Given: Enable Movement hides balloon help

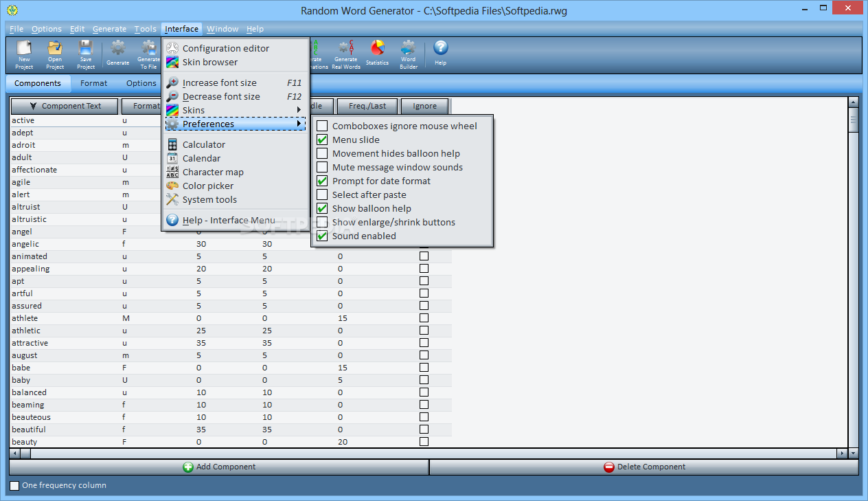Looking at the screenshot, I should click(x=322, y=153).
